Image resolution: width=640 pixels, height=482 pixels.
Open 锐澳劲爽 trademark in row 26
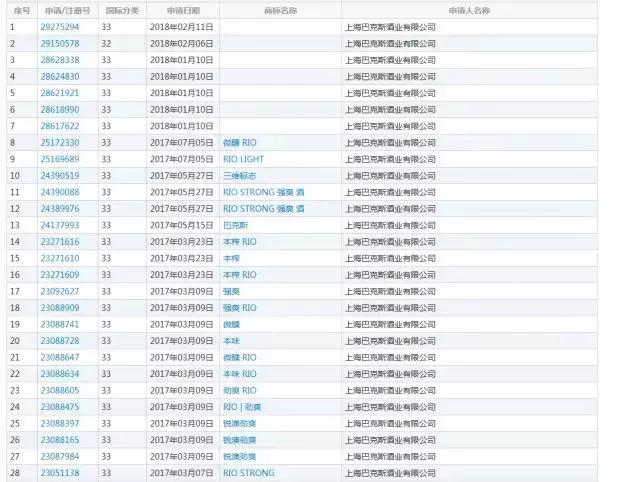coord(240,440)
